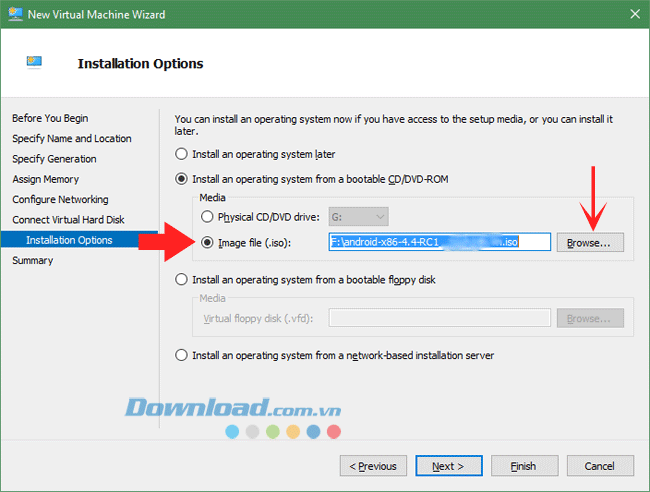This screenshot has width=650, height=492.
Task: Select the 'Installation Options' step
Action: coord(79,240)
